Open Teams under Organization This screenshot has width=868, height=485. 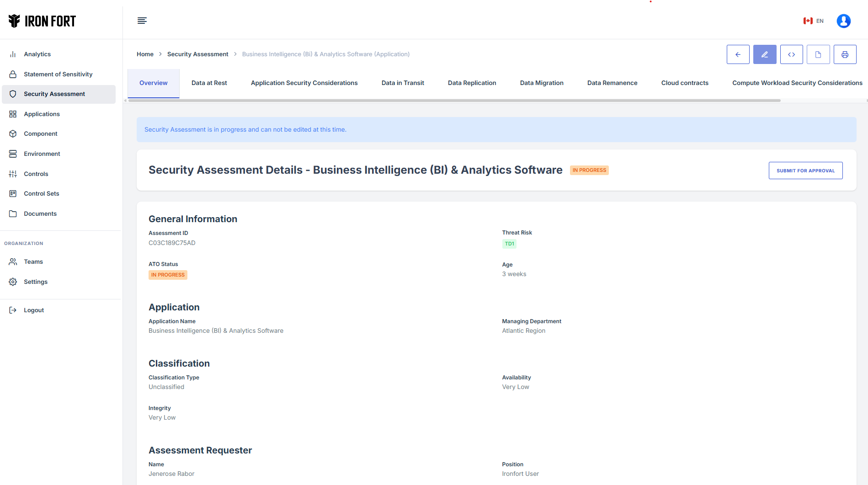[33, 261]
